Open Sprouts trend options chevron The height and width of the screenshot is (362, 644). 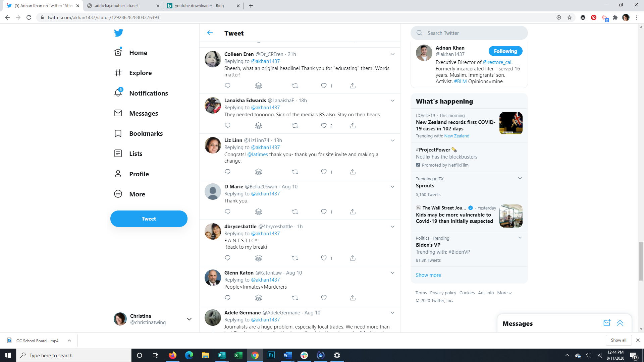(x=520, y=178)
